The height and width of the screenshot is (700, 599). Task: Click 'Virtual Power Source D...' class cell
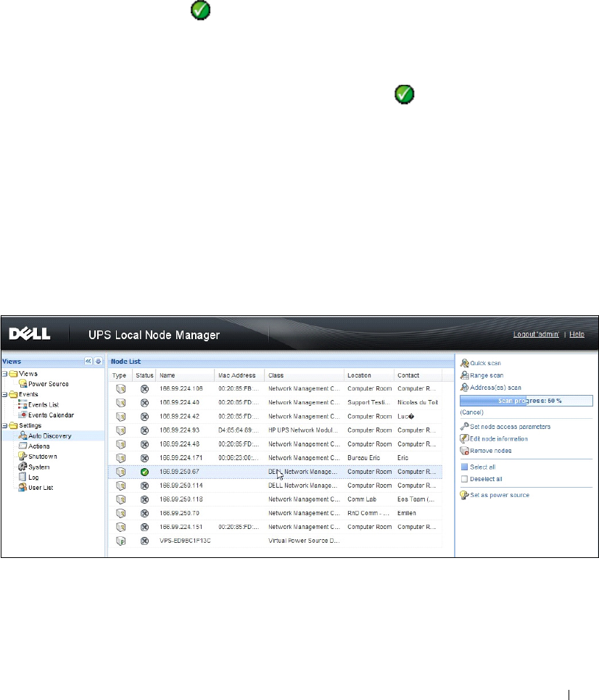[x=304, y=541]
